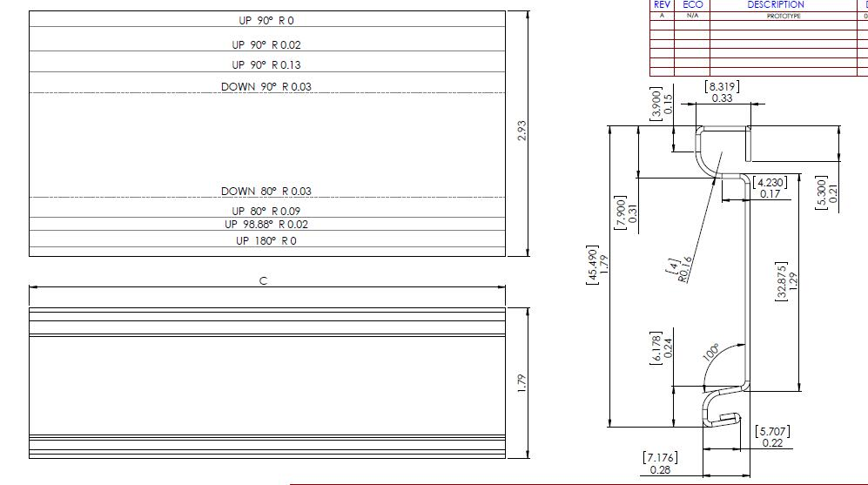The width and height of the screenshot is (868, 485).
Task: Pick the DOWN 80° R 0.03 bend note
Action: click(266, 191)
